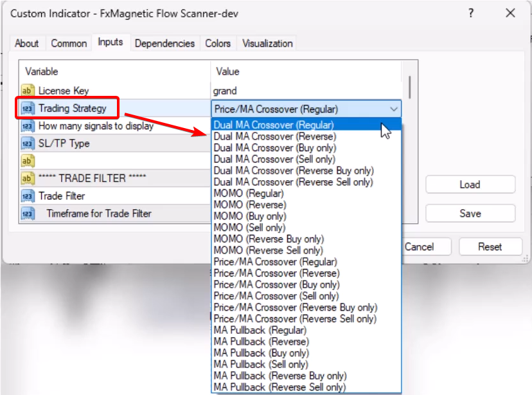This screenshot has height=395, width=532.
Task: Click the inputs list vertical scrollbar
Action: 409,87
